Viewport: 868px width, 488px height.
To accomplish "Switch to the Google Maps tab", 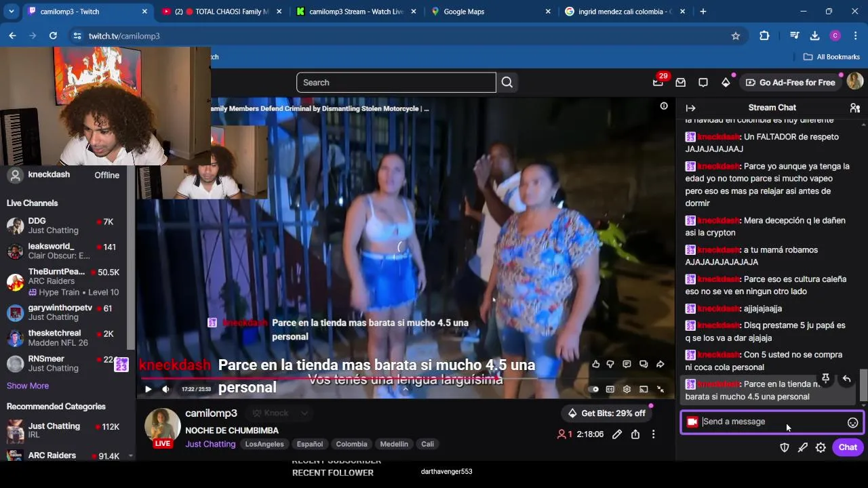I will pyautogui.click(x=491, y=12).
